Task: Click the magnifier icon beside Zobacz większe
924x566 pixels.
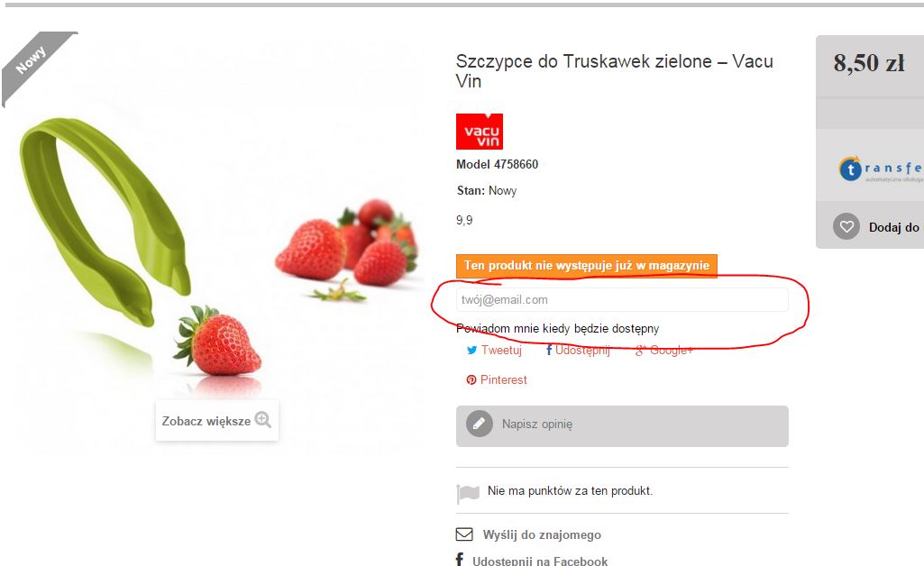Action: click(263, 420)
